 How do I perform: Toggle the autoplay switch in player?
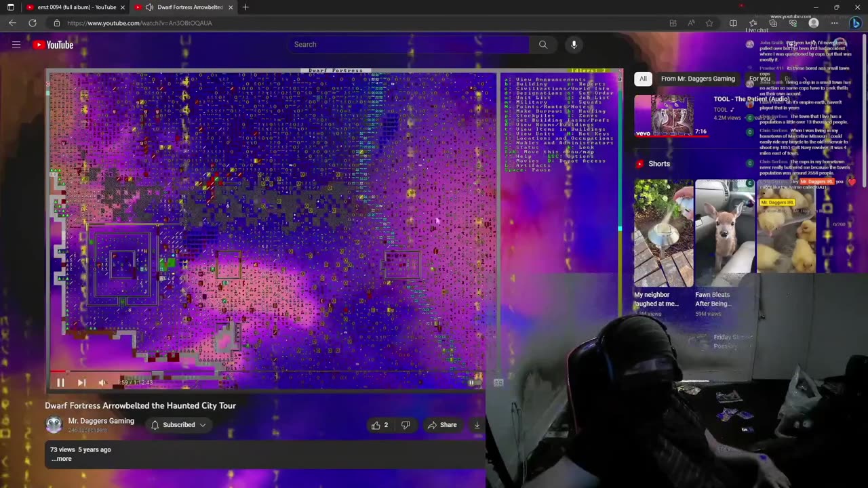coord(472,382)
